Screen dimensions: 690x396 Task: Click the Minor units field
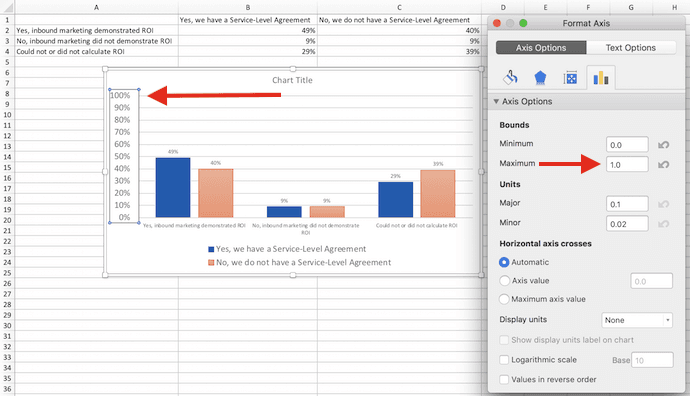pyautogui.click(x=627, y=224)
